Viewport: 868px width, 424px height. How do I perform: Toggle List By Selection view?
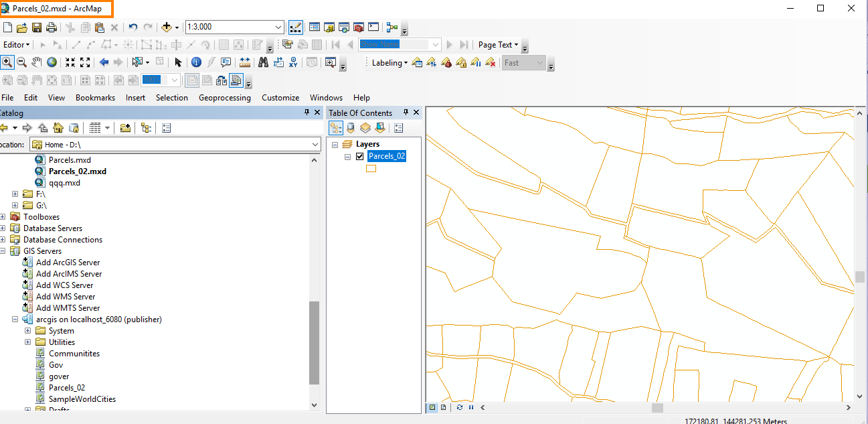coord(380,128)
